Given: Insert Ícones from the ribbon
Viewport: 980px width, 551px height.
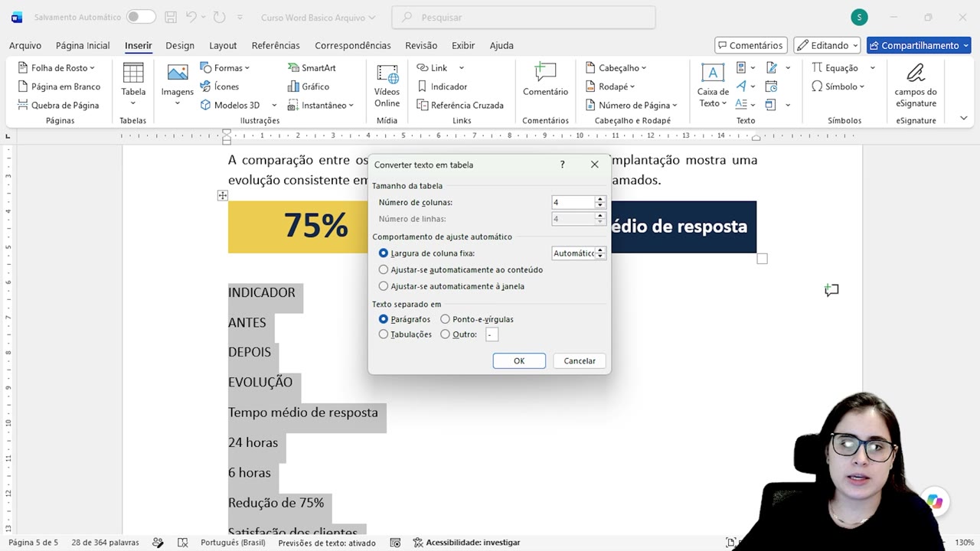Looking at the screenshot, I should (220, 86).
